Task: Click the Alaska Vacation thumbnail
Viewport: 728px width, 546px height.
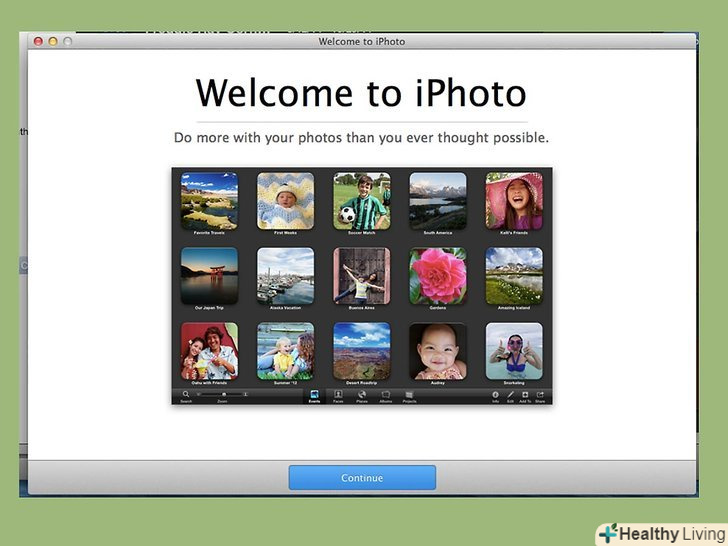Action: 285,276
